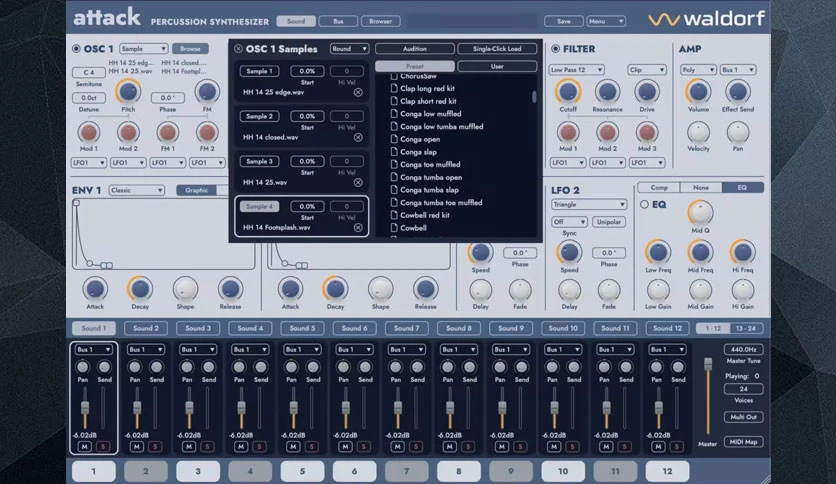Switch to the Bus tab
The width and height of the screenshot is (836, 484).
[x=338, y=21]
